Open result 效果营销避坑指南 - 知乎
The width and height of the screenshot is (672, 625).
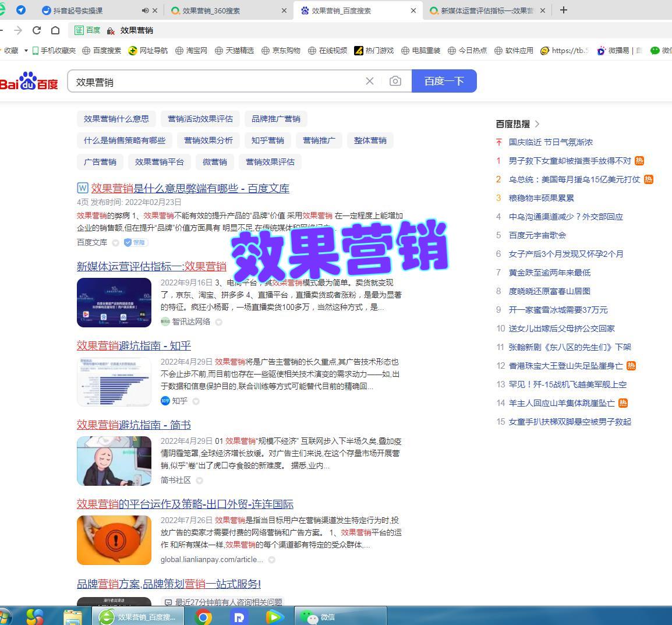pyautogui.click(x=134, y=345)
